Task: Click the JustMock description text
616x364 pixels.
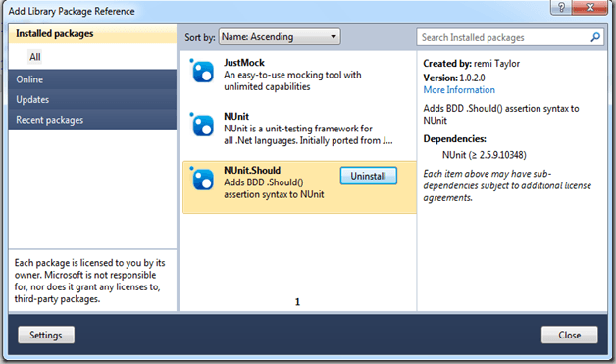Action: (x=292, y=80)
